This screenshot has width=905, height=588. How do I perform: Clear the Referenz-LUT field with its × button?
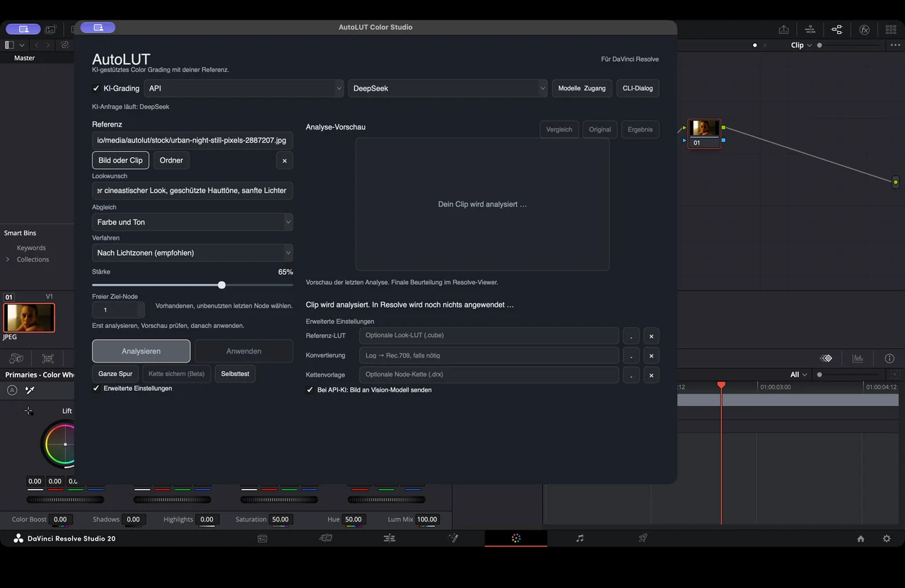click(651, 336)
